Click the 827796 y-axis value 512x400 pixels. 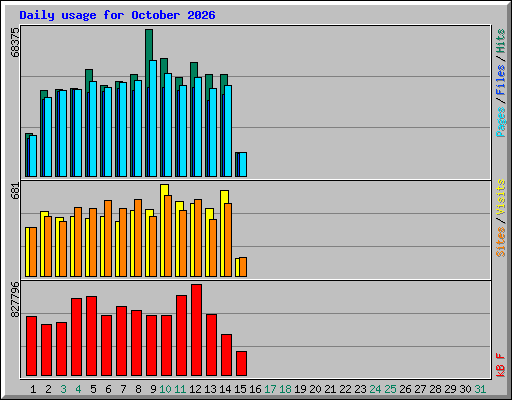(15, 299)
